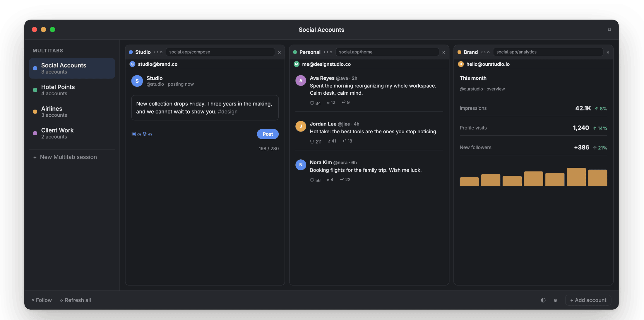
Task: Close the Personal pane
Action: (x=444, y=52)
